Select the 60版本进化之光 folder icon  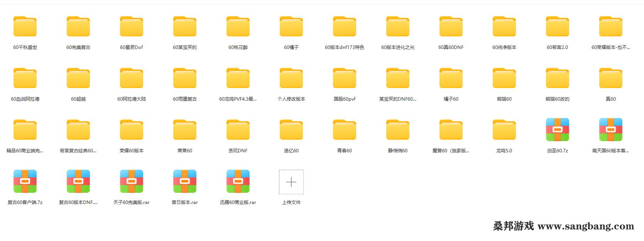click(398, 26)
